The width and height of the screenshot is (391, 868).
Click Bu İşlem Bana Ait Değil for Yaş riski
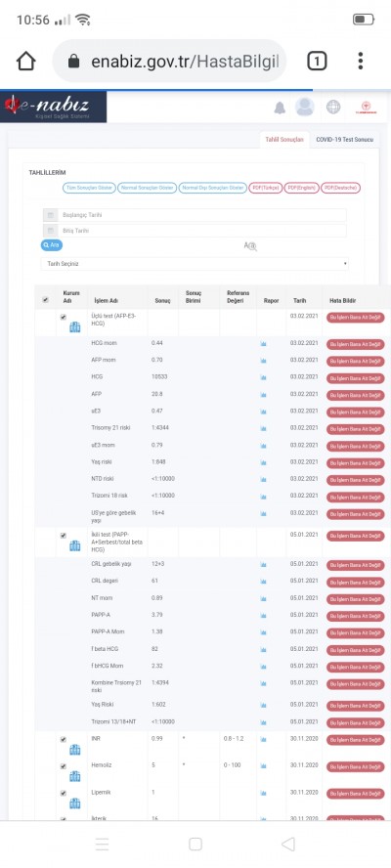(x=356, y=463)
